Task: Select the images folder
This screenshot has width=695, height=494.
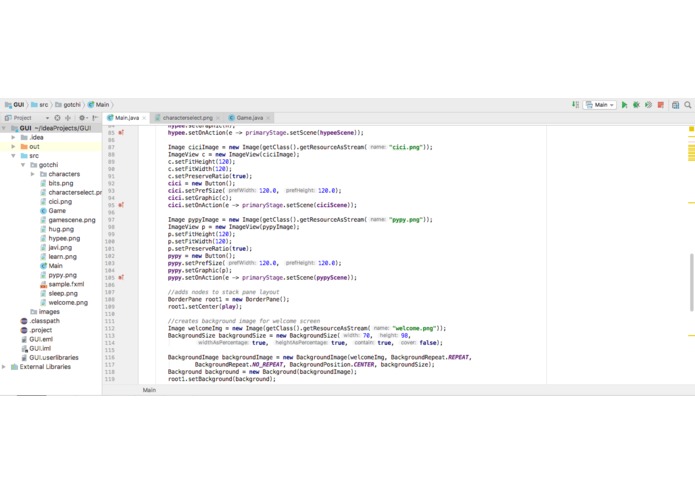Action: [x=45, y=312]
